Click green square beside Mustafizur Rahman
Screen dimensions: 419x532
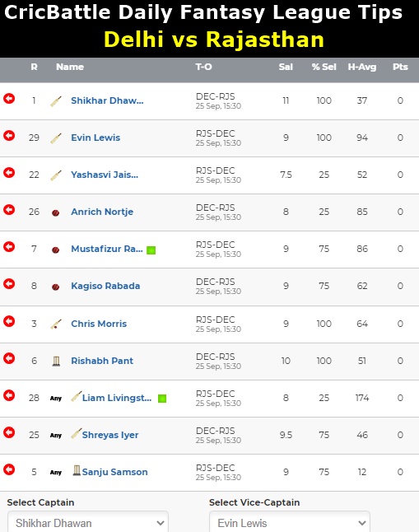151,250
